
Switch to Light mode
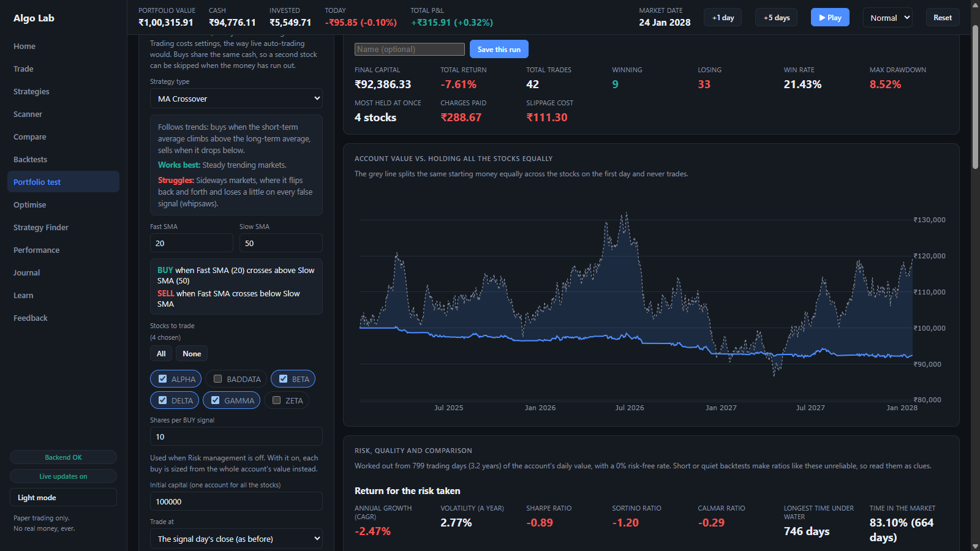point(63,497)
